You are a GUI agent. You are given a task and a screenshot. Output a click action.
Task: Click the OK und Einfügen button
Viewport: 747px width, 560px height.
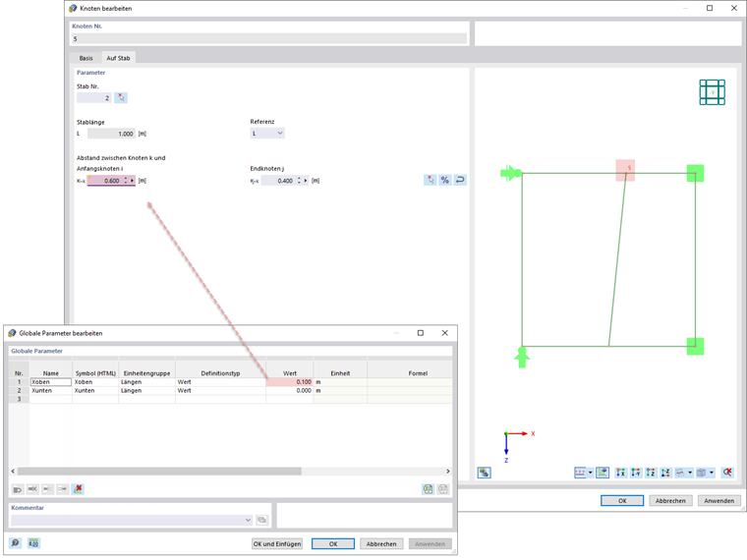pyautogui.click(x=277, y=544)
